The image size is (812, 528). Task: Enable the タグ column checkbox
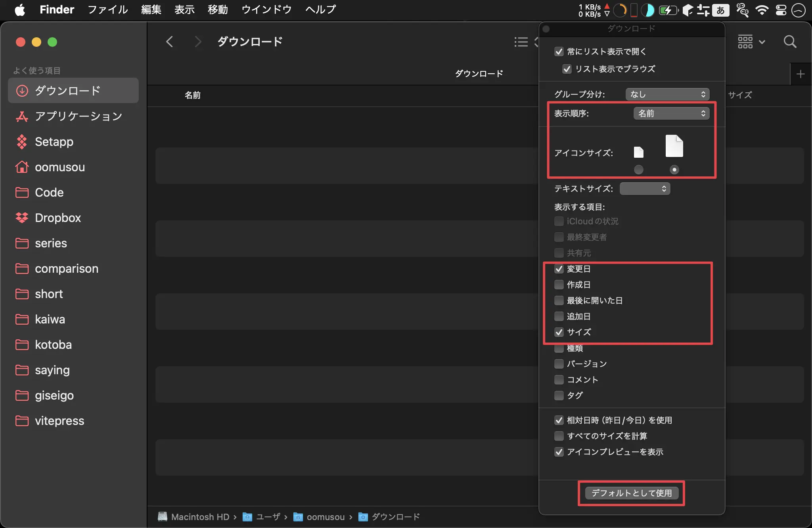[559, 396]
